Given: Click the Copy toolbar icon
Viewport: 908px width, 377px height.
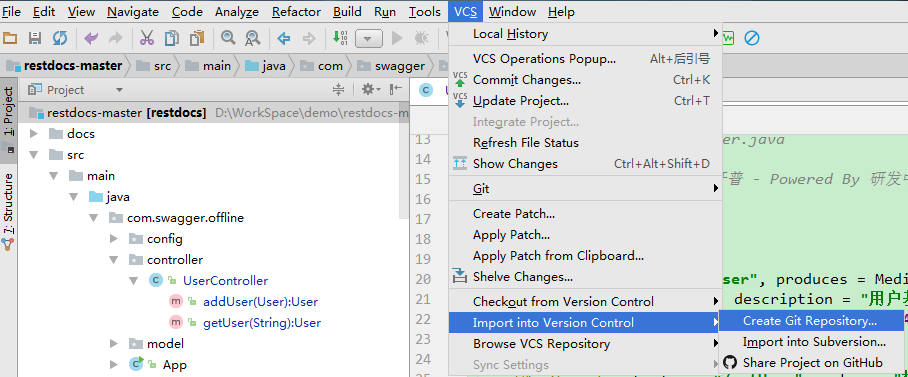Looking at the screenshot, I should coord(172,38).
